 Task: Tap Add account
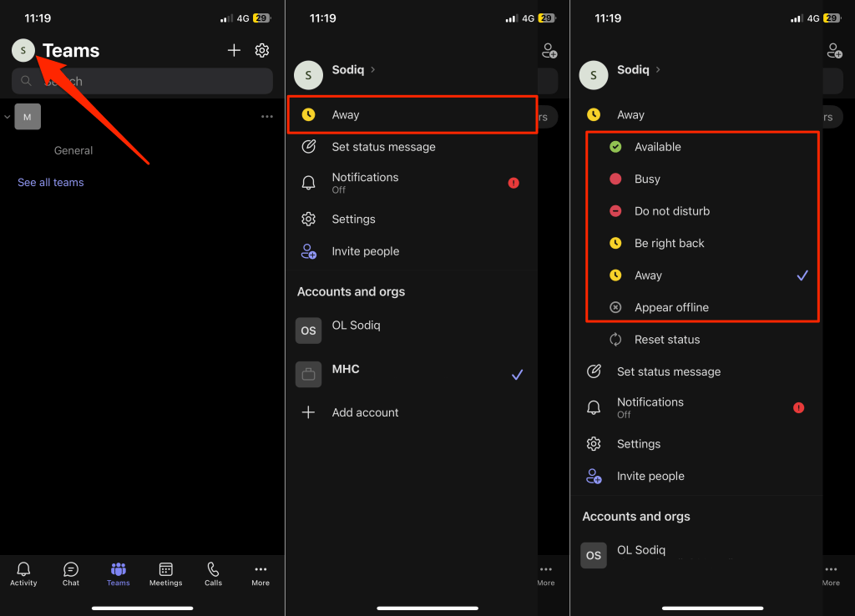click(x=412, y=412)
